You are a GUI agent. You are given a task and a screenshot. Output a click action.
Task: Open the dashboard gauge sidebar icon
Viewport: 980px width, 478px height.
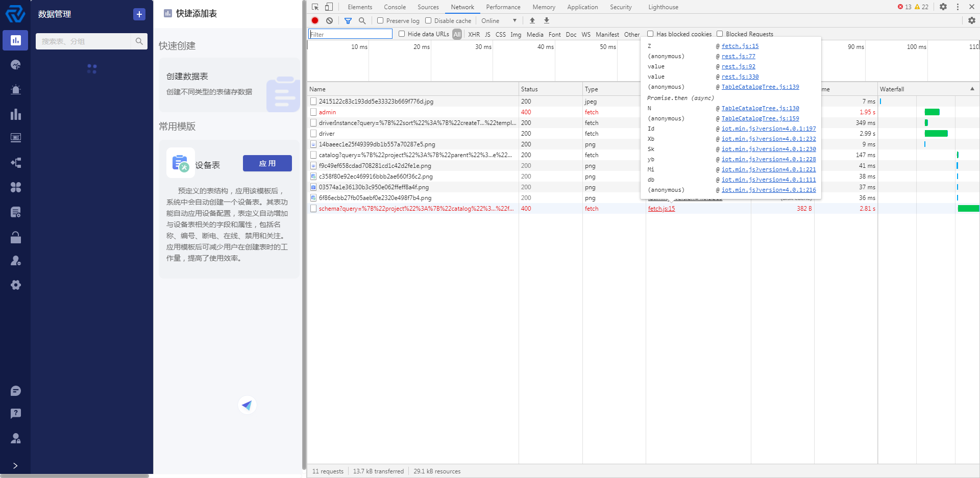(15, 65)
